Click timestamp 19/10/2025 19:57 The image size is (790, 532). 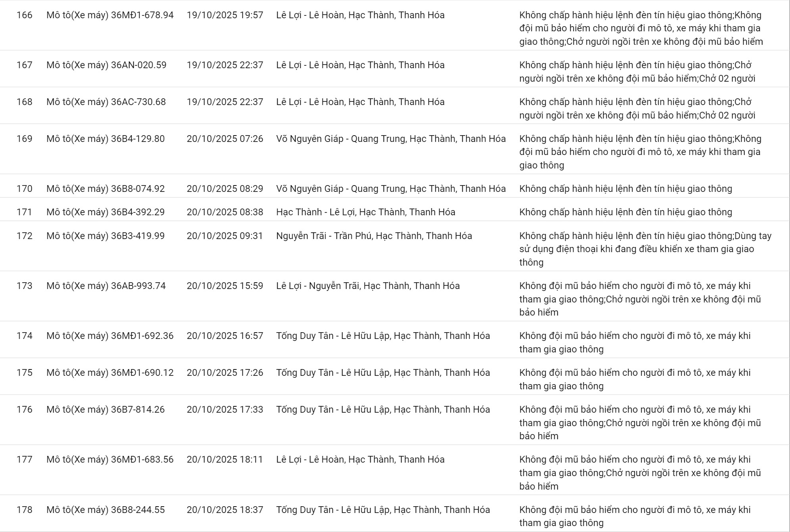pos(225,15)
